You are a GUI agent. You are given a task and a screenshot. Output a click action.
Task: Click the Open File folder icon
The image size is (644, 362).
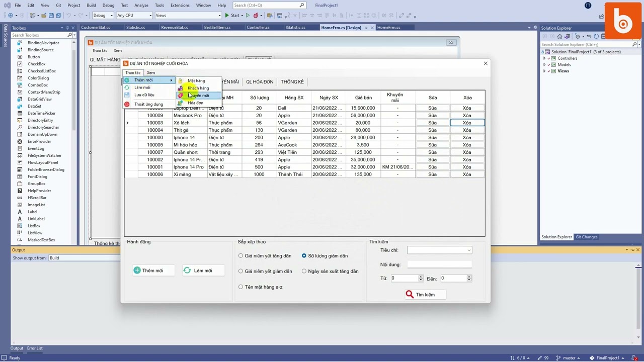coord(44,16)
